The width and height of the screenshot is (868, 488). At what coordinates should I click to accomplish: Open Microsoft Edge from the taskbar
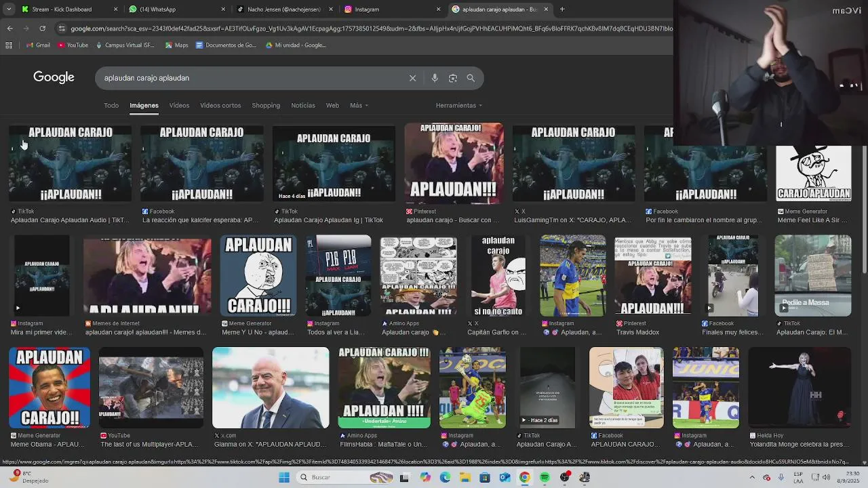tap(445, 477)
